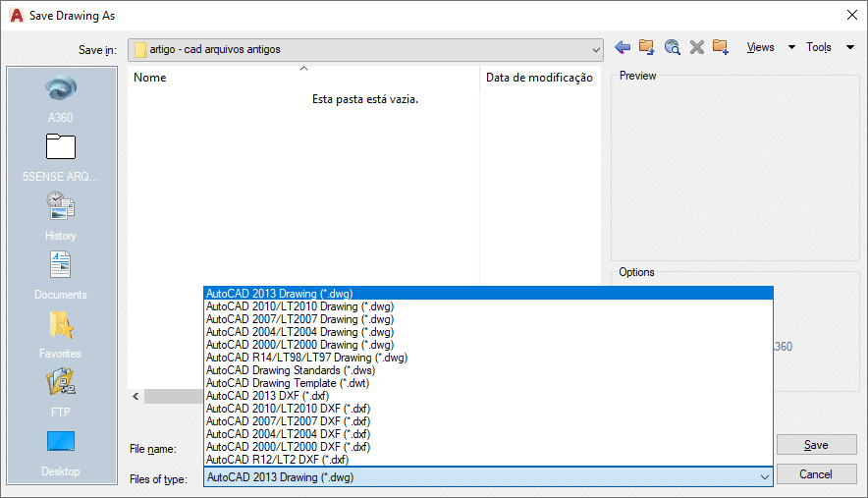Click the Delete (X) toolbar icon
Viewport: 868px width, 498px height.
(x=697, y=48)
